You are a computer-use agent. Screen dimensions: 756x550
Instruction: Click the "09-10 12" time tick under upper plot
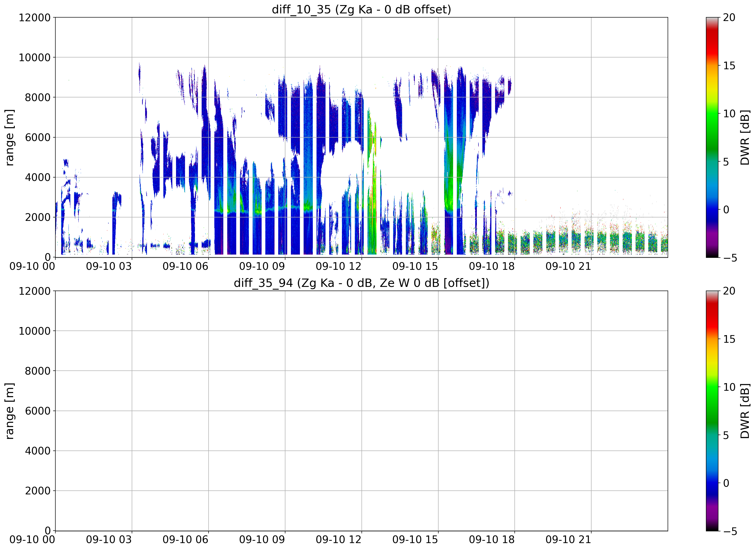click(339, 266)
